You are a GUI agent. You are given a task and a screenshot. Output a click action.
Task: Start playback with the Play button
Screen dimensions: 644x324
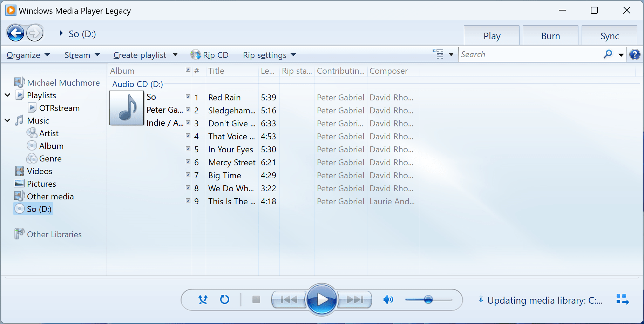pyautogui.click(x=322, y=299)
